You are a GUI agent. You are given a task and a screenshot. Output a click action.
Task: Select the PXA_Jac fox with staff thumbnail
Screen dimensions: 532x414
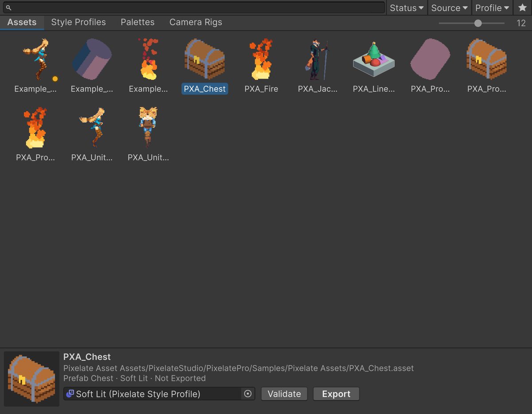pos(317,60)
